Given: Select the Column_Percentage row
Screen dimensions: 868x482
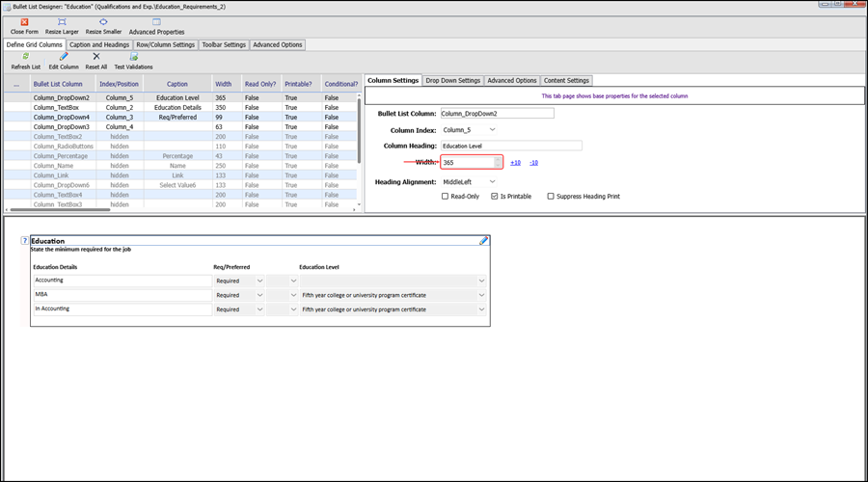Looking at the screenshot, I should pyautogui.click(x=180, y=156).
